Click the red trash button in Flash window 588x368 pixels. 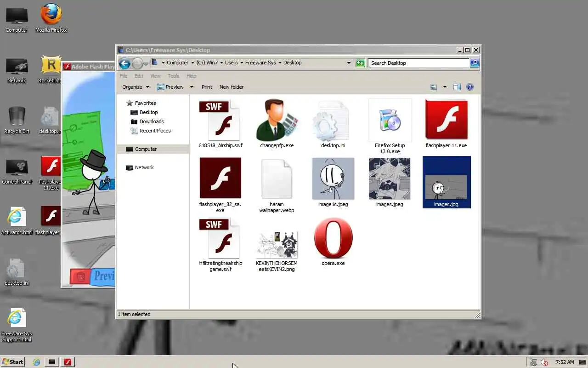pos(80,276)
